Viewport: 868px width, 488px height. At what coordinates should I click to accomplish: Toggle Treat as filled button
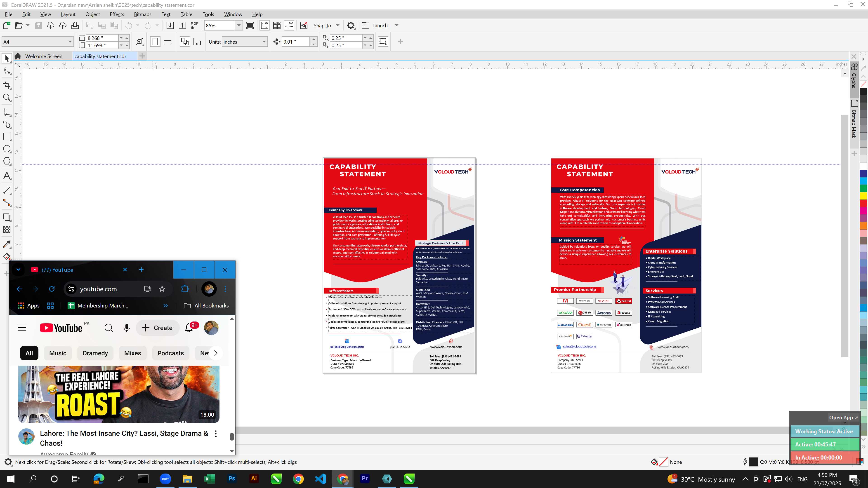point(383,41)
